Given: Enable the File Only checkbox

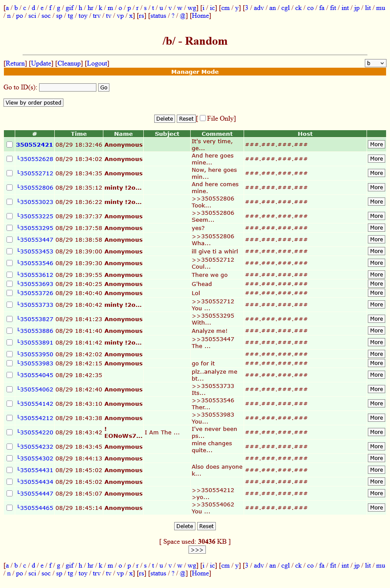Looking at the screenshot, I should coord(203,118).
